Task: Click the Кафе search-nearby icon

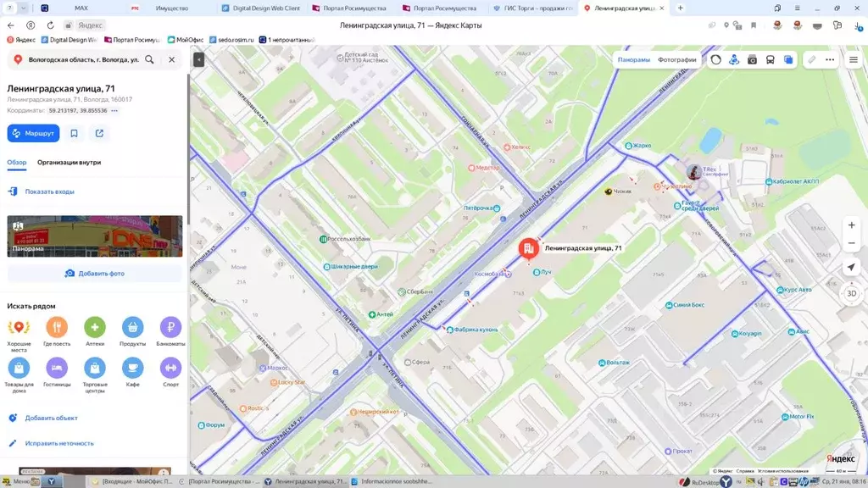Action: [132, 366]
